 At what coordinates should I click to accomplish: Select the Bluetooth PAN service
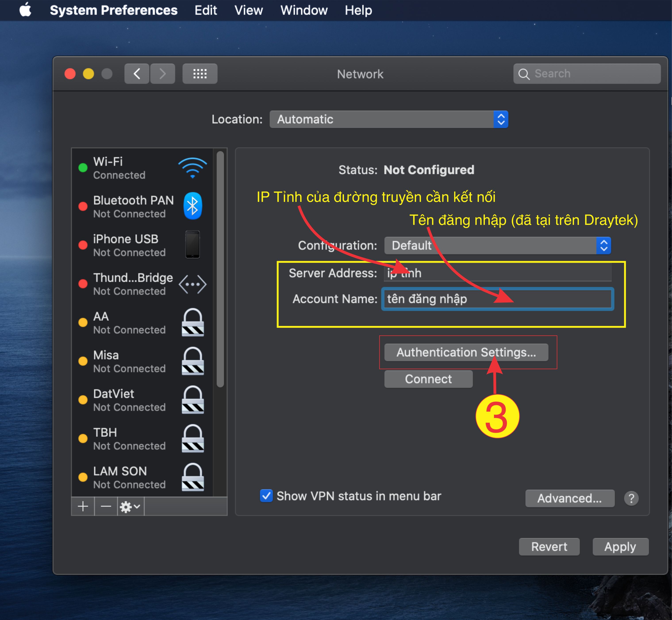coord(142,206)
